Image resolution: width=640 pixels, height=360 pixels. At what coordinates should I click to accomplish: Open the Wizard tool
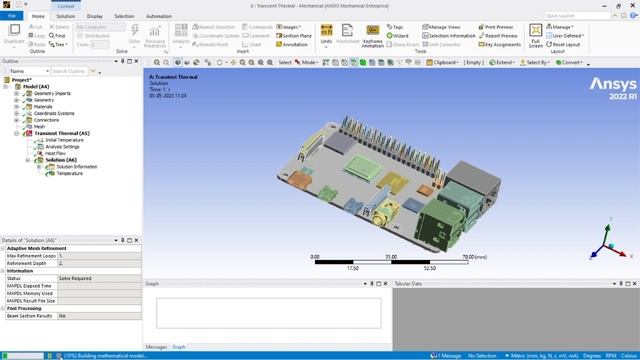tap(397, 36)
